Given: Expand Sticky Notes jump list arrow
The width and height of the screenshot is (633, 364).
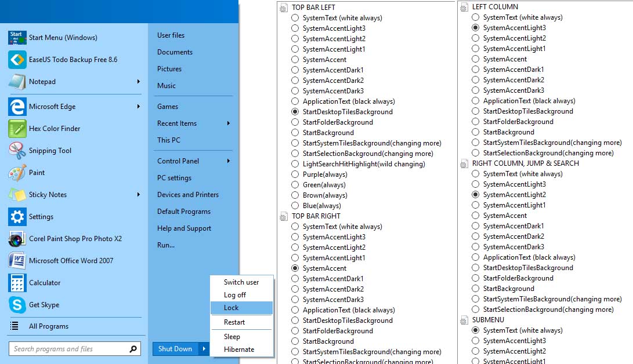Looking at the screenshot, I should coord(139,194).
